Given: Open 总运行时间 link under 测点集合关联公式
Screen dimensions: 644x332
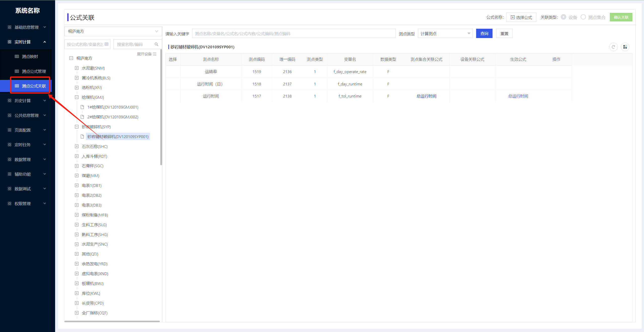Looking at the screenshot, I should coord(426,96).
